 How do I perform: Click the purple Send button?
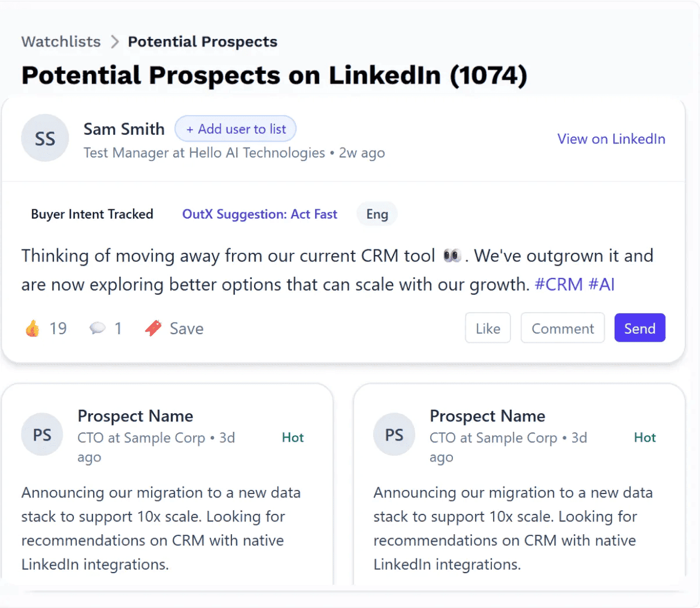[x=640, y=328]
